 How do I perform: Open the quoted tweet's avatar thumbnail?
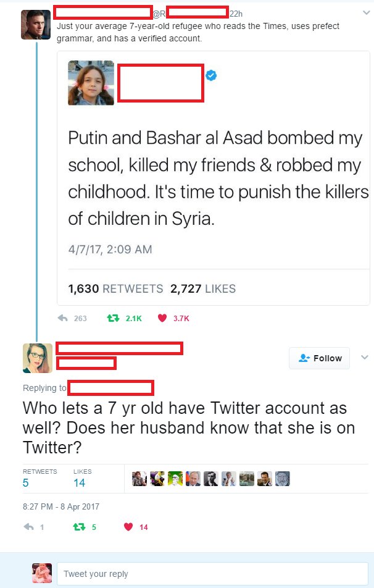tap(91, 83)
